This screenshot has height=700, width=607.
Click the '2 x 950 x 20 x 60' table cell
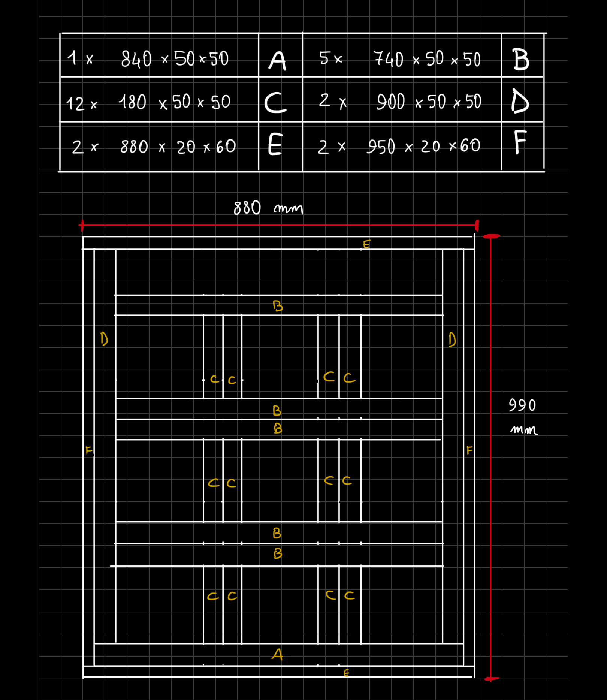(402, 147)
